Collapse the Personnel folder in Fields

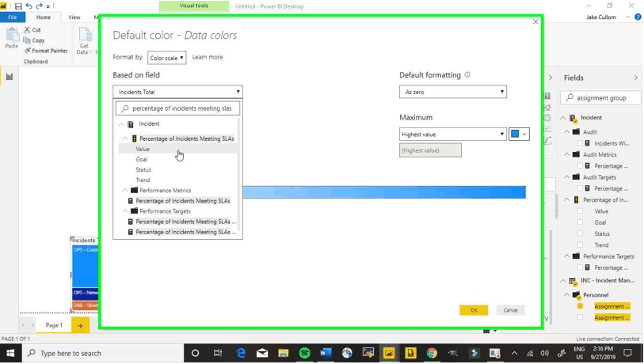click(567, 295)
